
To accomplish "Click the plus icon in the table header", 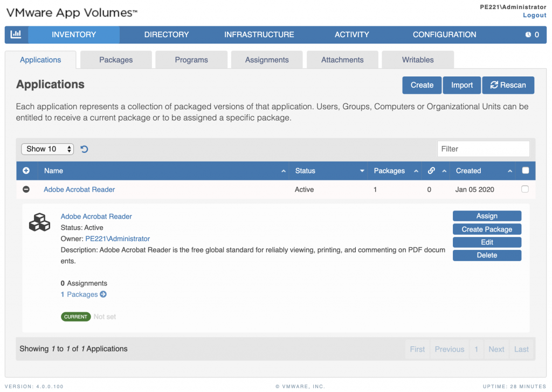I will pyautogui.click(x=26, y=170).
